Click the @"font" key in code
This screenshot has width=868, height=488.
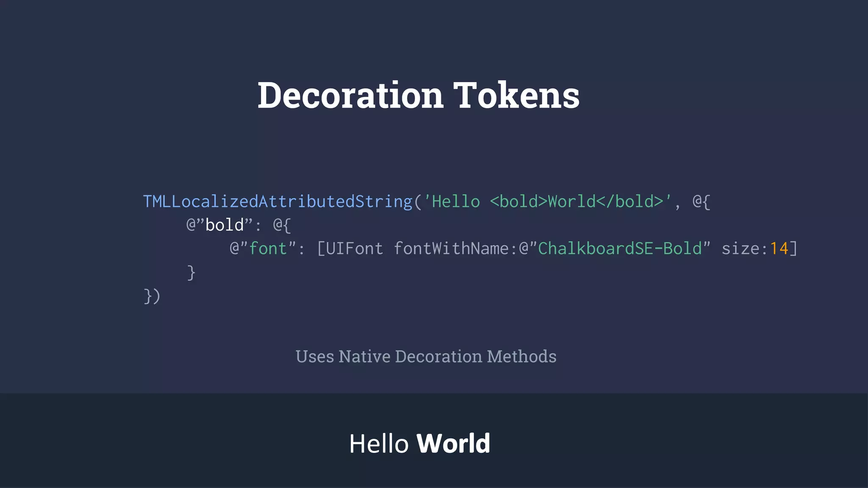(x=263, y=249)
